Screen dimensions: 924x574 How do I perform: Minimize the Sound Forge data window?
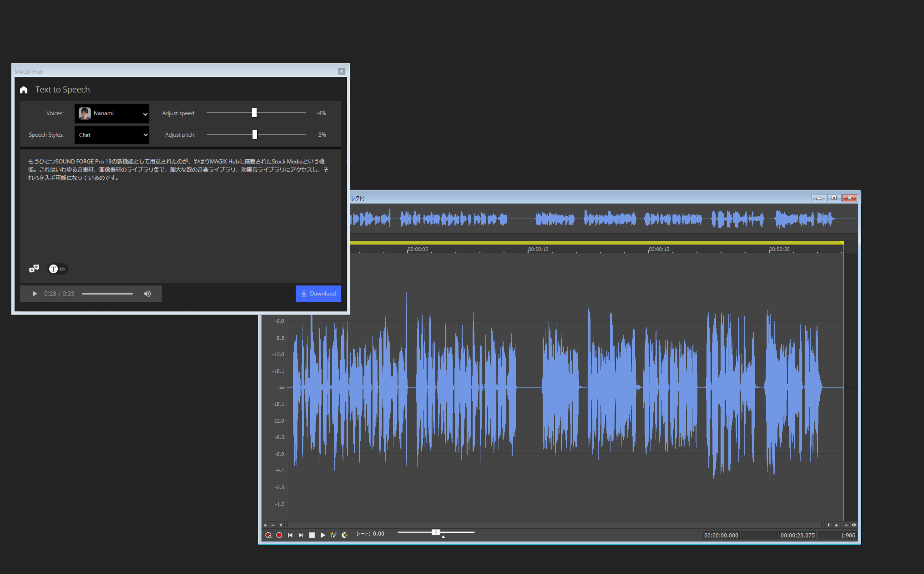[818, 198]
